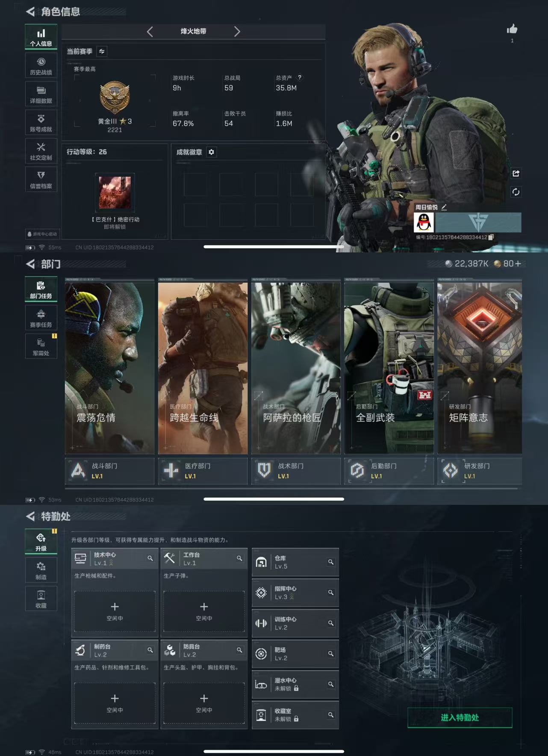Click the 巴克什 绝密行动 thumbnail
This screenshot has height=756, width=548.
(x=115, y=193)
